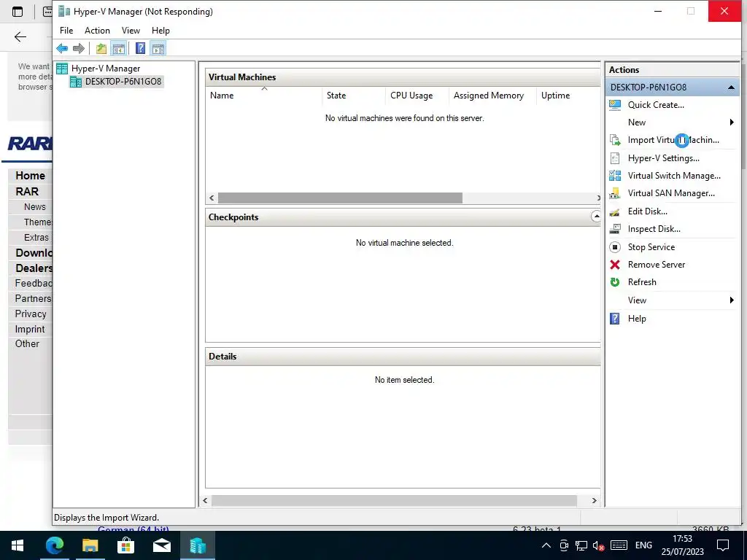Open Microsoft Edge from taskbar
This screenshot has width=747, height=560.
pyautogui.click(x=54, y=545)
